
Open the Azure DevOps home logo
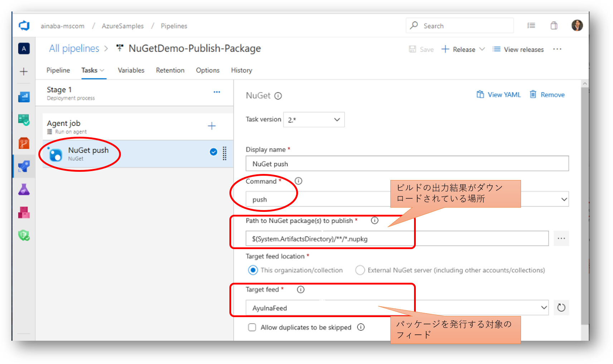[x=24, y=26]
